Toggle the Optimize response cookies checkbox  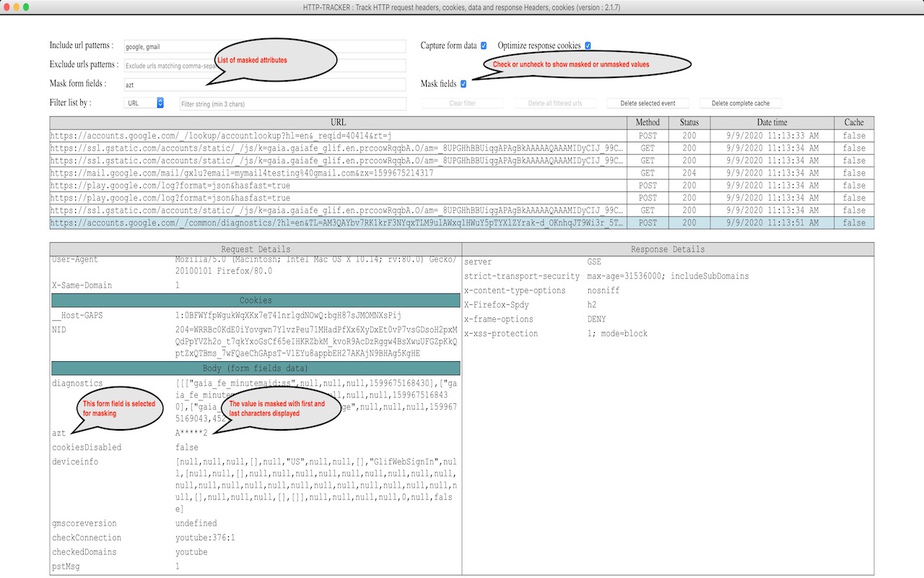coord(588,46)
